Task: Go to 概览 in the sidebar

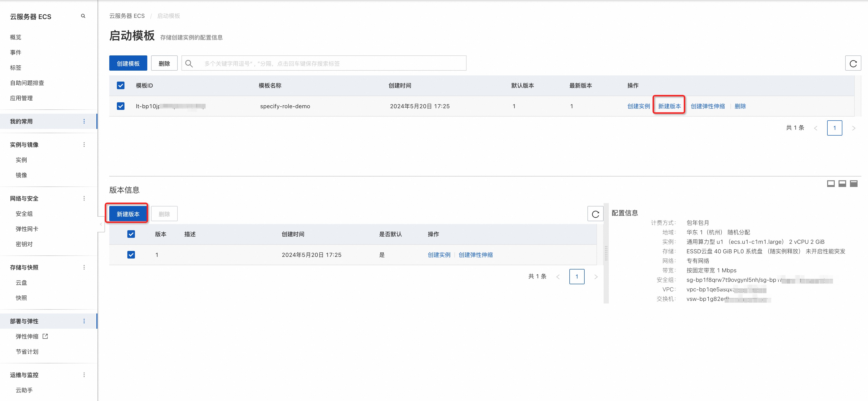Action: (x=15, y=37)
